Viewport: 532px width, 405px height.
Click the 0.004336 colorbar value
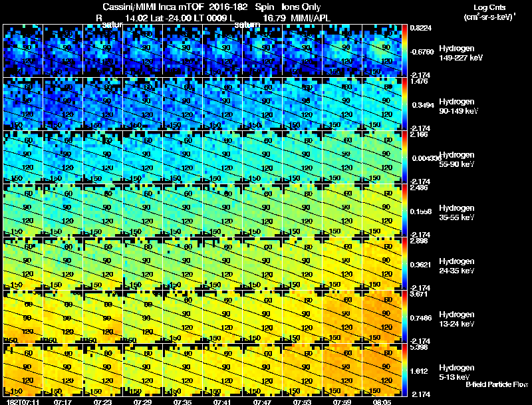[426, 158]
